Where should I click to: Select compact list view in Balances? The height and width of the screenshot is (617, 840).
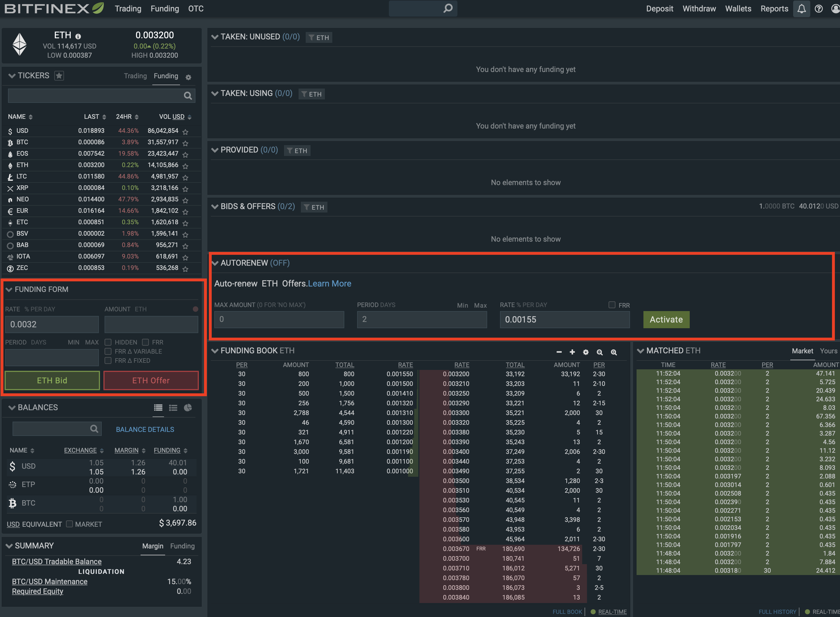pyautogui.click(x=173, y=407)
